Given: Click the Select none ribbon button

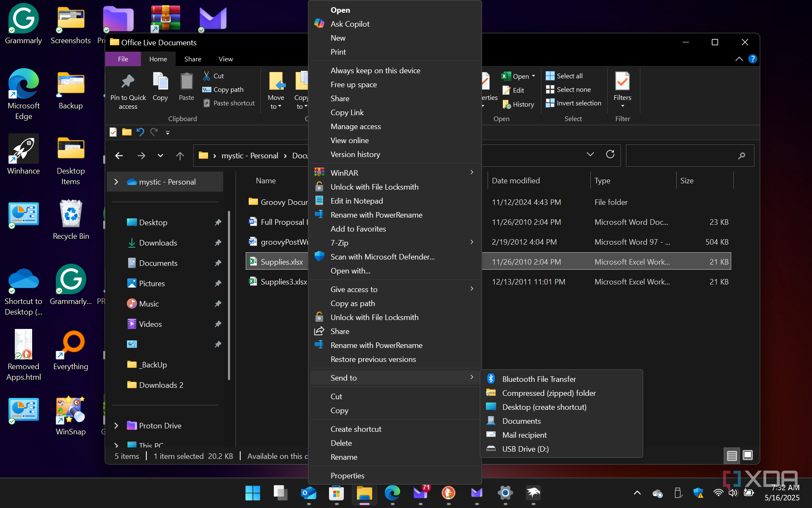Looking at the screenshot, I should (x=568, y=89).
